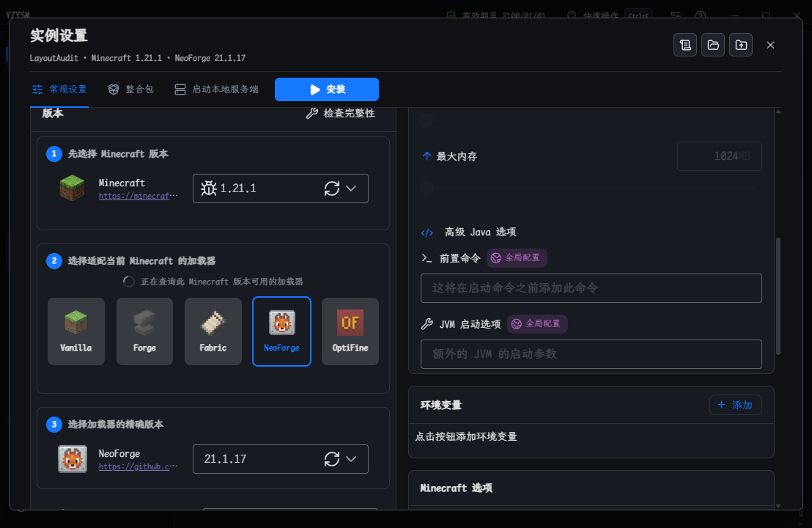Toggle 全局配置 badge next to 前置命令

click(517, 257)
